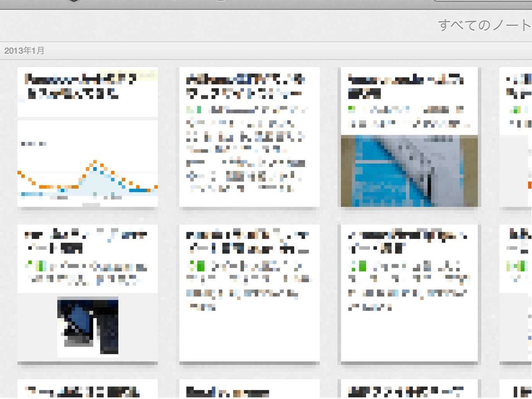Open the note card with the line chart

point(88,137)
